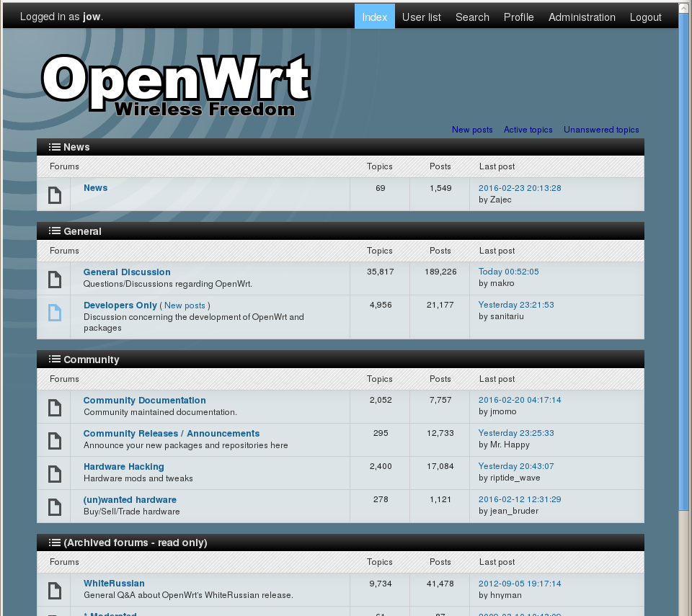
Task: Open Community Releases / Announcements forum
Action: pyautogui.click(x=172, y=433)
